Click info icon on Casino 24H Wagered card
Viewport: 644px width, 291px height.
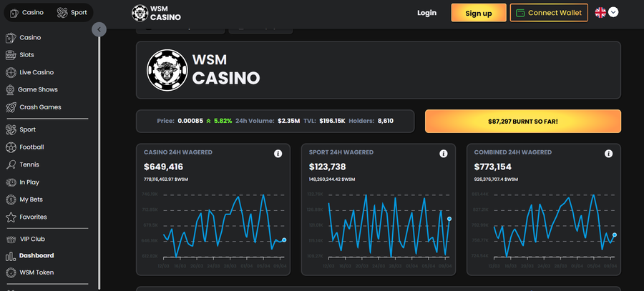tap(278, 154)
